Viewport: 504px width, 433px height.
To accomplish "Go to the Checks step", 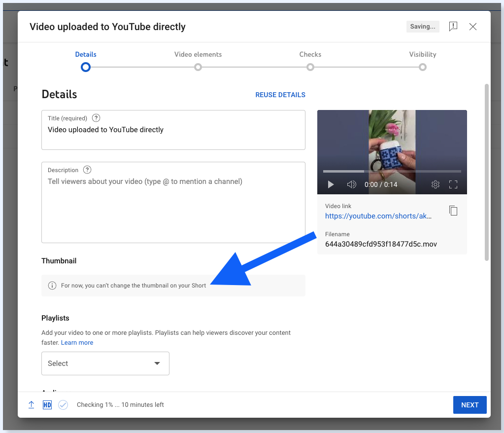I will 310,61.
